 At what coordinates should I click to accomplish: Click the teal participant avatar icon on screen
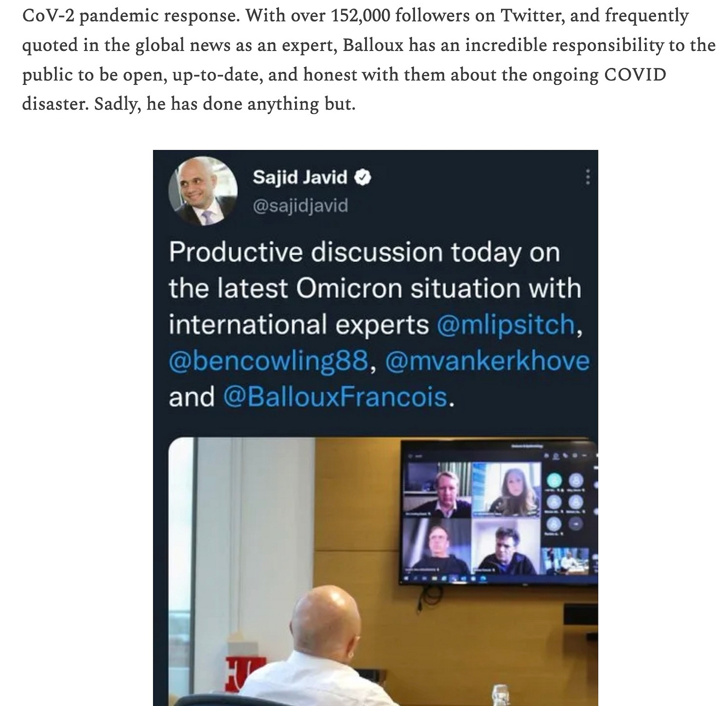coord(553,480)
